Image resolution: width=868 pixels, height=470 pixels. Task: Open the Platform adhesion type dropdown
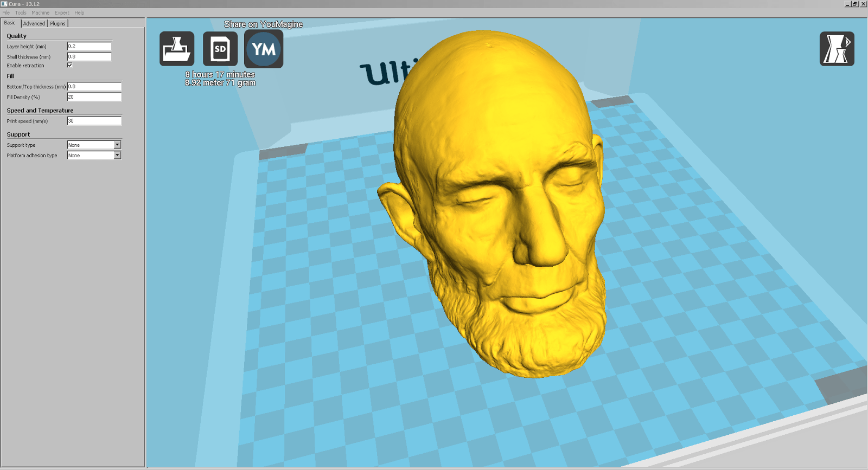[94, 155]
